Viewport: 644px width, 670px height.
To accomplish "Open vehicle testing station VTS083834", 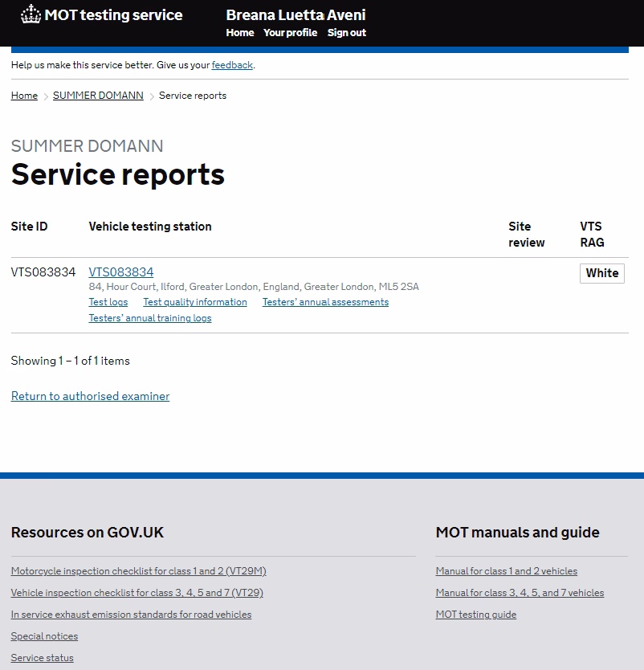I will point(120,272).
